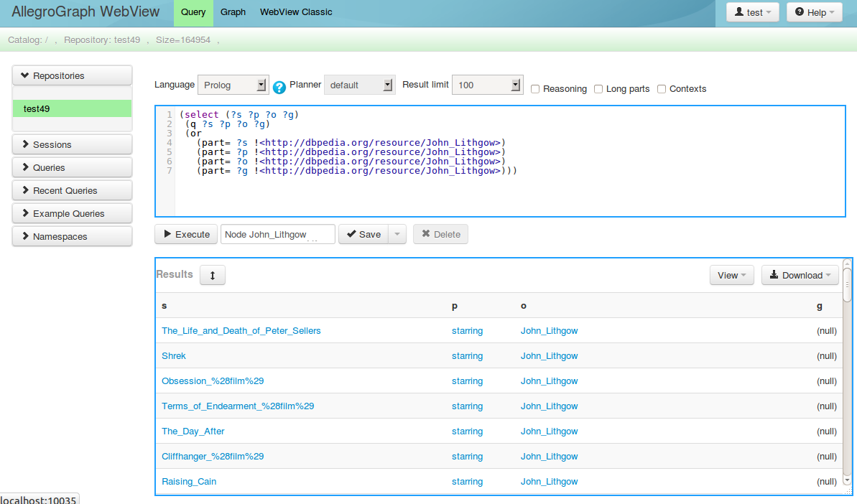Open the test user account menu
This screenshot has height=504, width=857.
click(753, 12)
